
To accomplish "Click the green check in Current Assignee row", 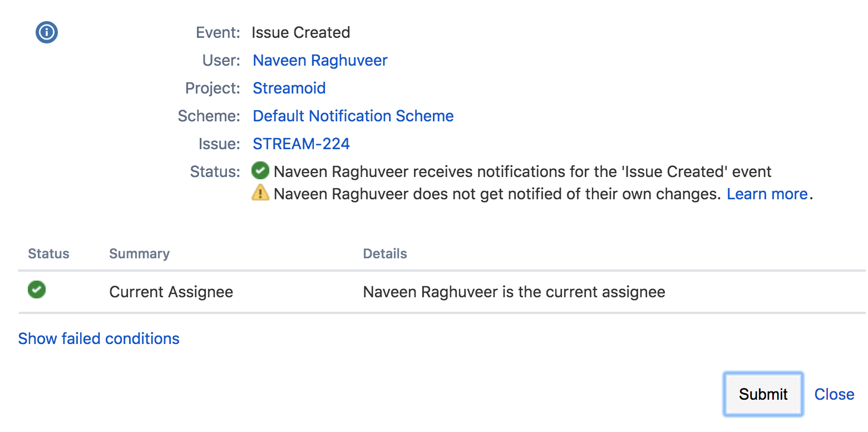I will tap(37, 290).
